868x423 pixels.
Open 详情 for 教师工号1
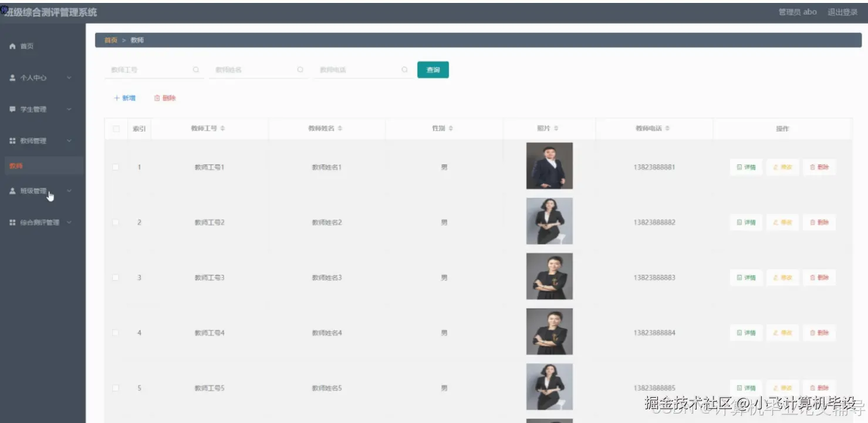(747, 167)
